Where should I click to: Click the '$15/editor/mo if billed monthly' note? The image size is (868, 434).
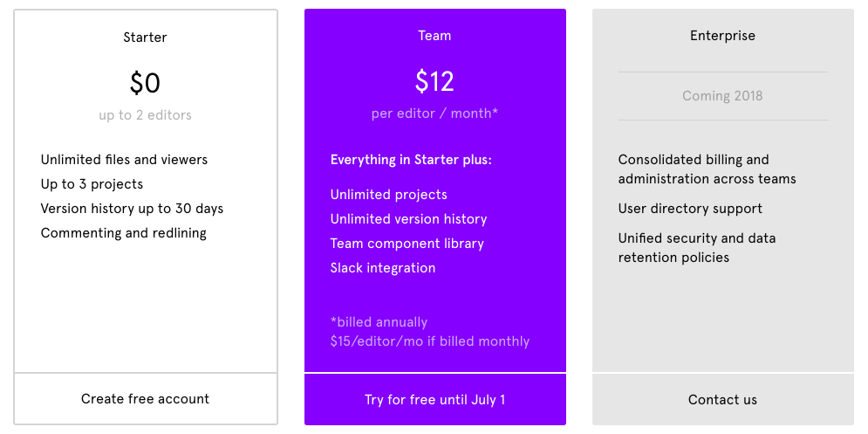pos(429,341)
